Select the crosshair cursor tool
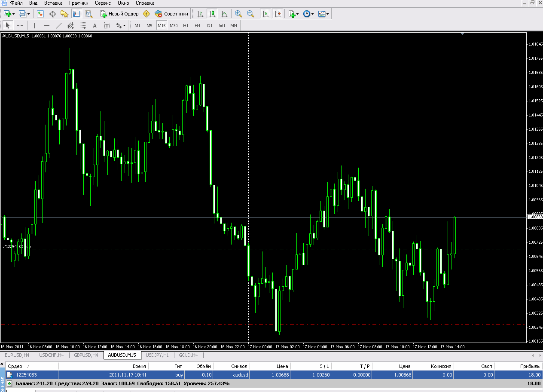543x392 pixels. [x=20, y=25]
